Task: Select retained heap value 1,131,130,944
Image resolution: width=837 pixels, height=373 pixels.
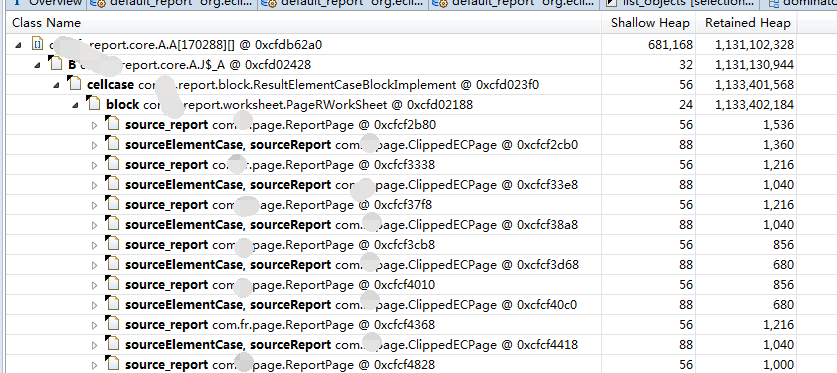Action: click(755, 65)
